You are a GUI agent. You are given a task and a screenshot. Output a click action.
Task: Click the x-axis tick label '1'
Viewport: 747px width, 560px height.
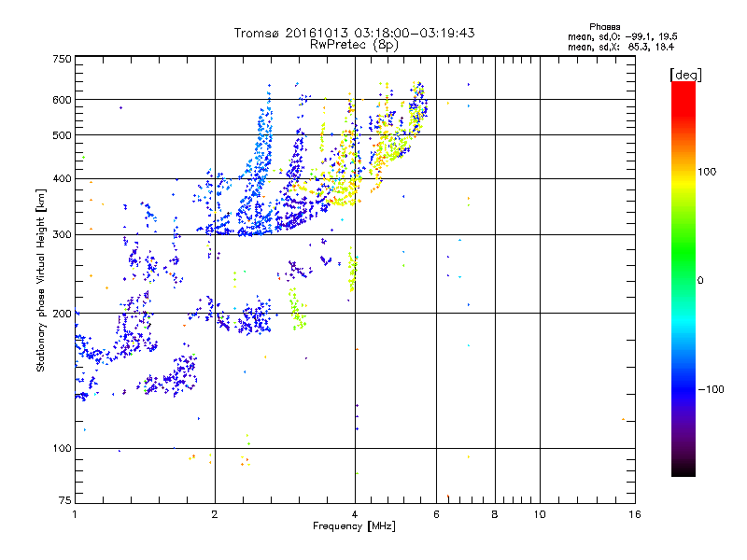pos(75,514)
